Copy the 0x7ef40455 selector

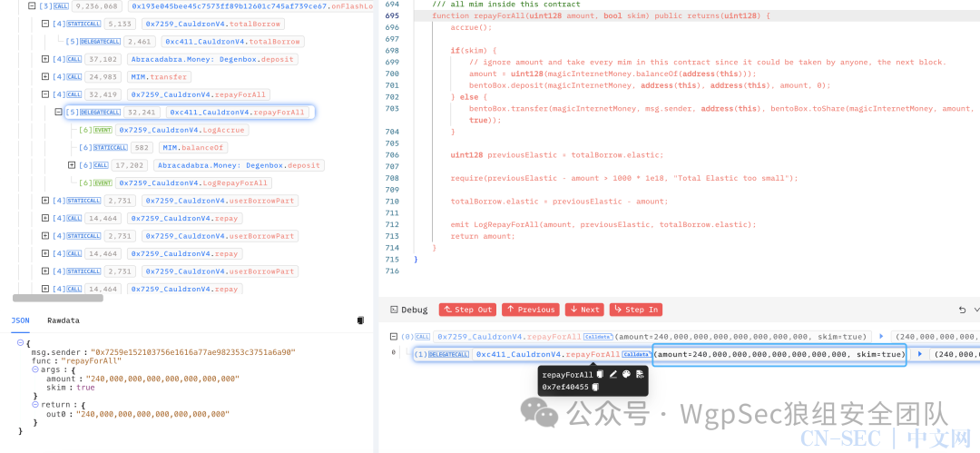pos(595,388)
